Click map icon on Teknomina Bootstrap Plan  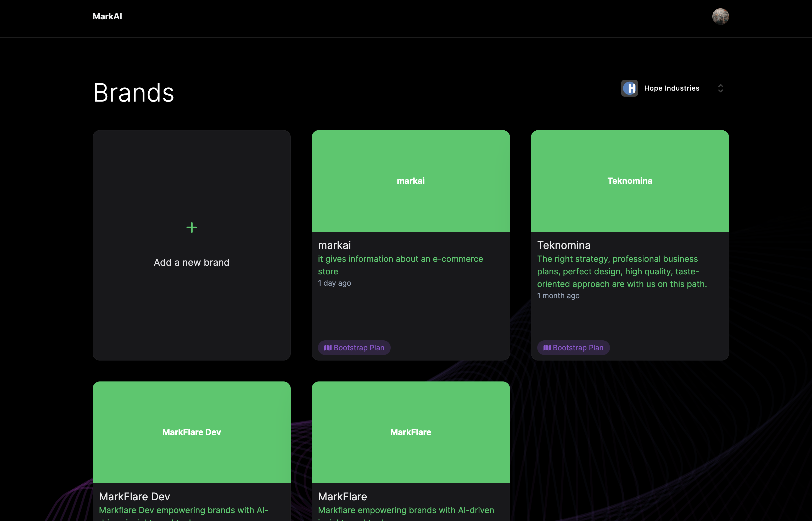[x=547, y=348]
